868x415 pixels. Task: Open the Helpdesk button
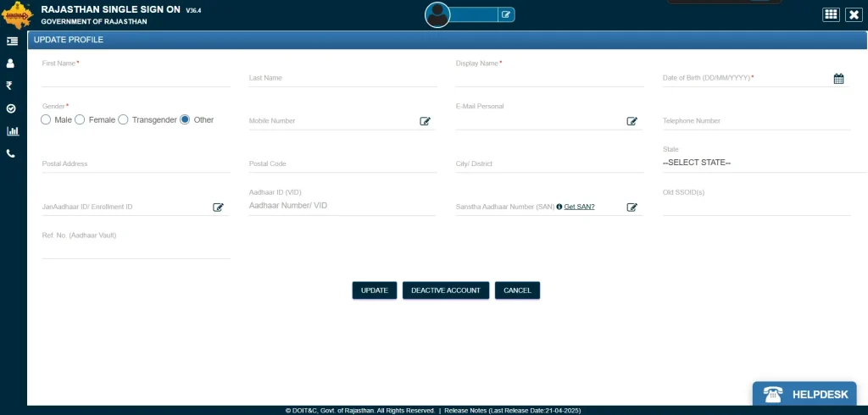(x=804, y=394)
